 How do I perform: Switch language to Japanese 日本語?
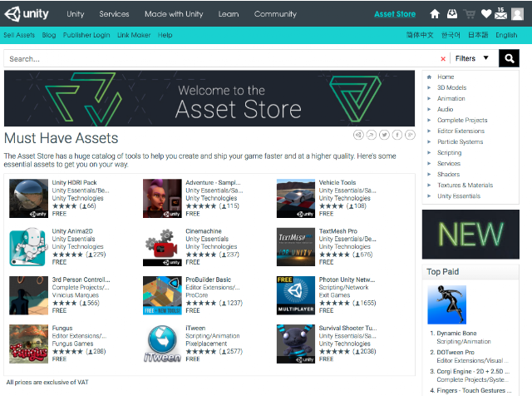(x=478, y=35)
